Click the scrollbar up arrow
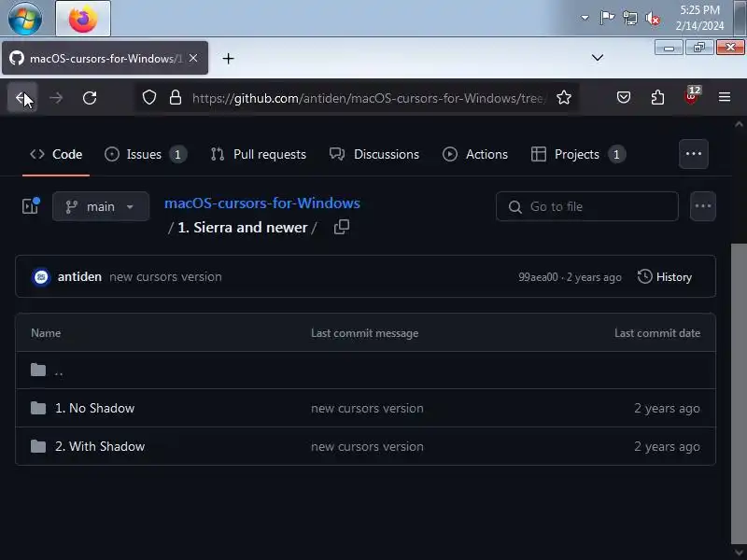 739,124
